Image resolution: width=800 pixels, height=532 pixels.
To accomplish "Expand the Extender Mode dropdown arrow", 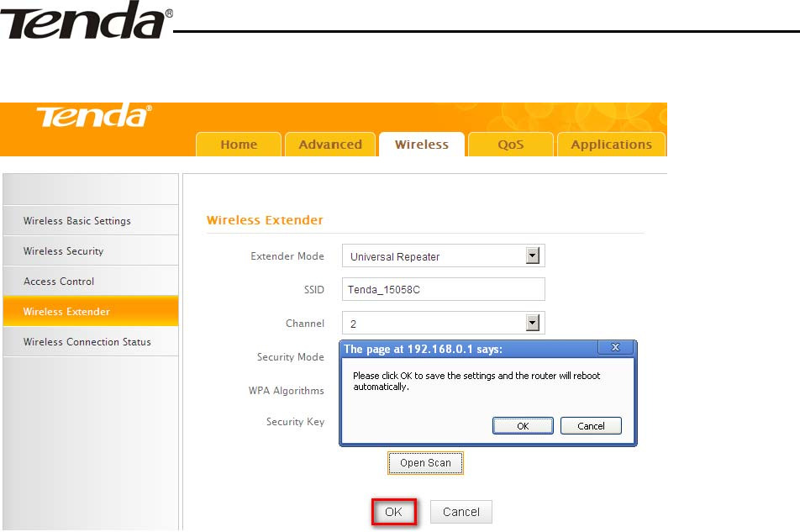I will [x=533, y=255].
